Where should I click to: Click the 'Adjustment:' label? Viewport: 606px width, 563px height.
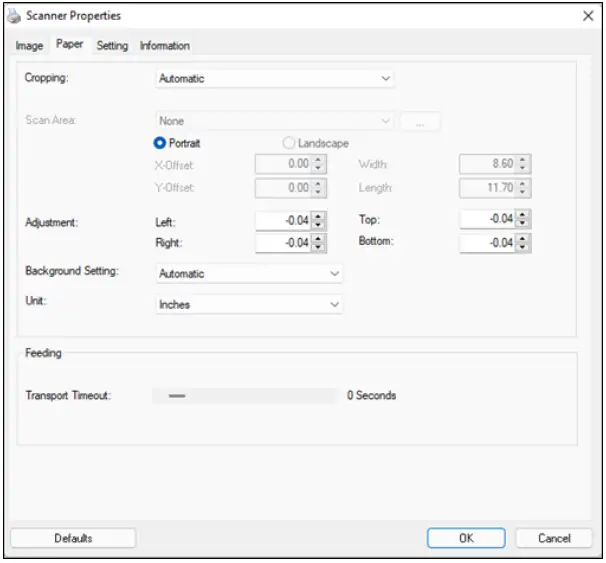click(51, 223)
